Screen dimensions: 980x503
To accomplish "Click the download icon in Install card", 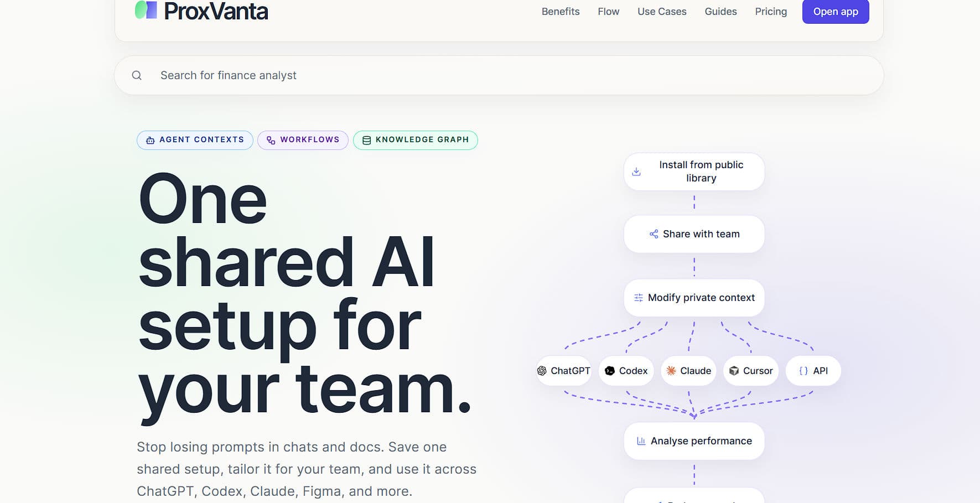I will [x=636, y=172].
